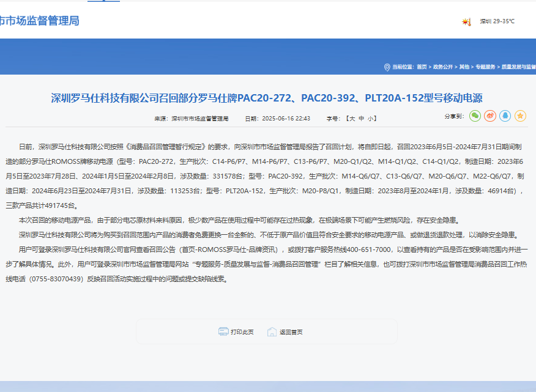Click the total 491745台 in article
Image resolution: width=536 pixels, height=392 pixels.
coord(60,205)
